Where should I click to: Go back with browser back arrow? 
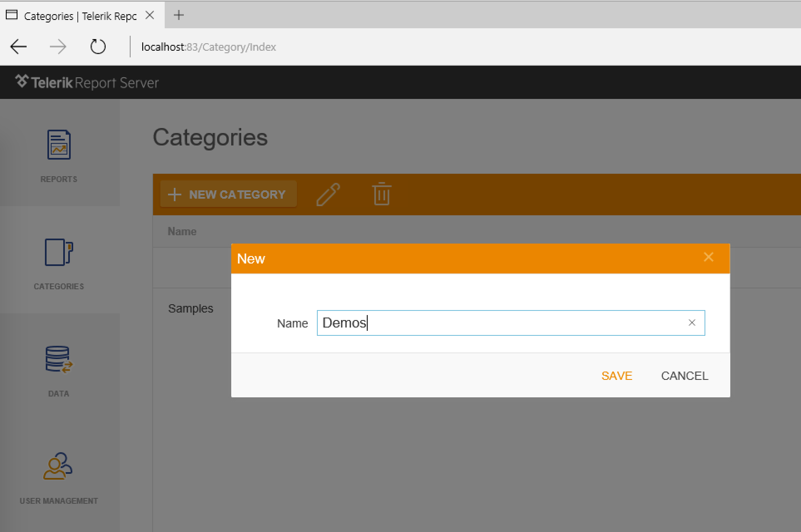tap(19, 47)
